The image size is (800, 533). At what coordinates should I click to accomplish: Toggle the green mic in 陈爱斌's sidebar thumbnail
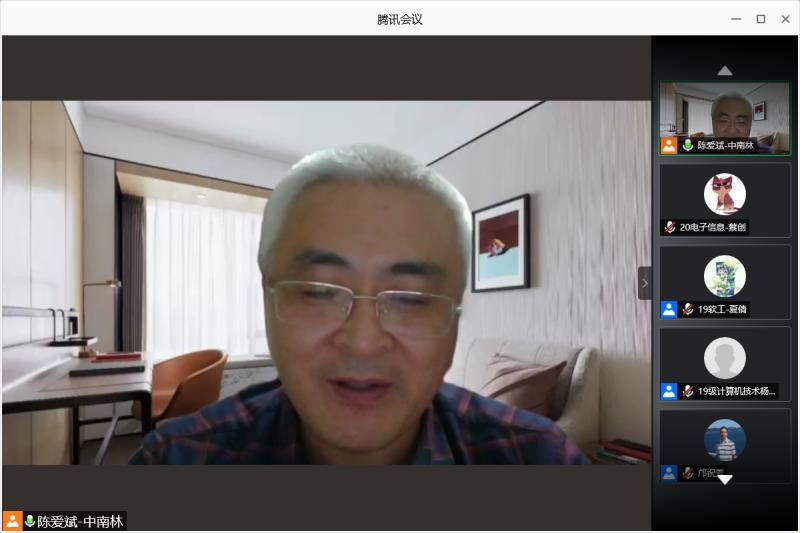click(x=688, y=146)
